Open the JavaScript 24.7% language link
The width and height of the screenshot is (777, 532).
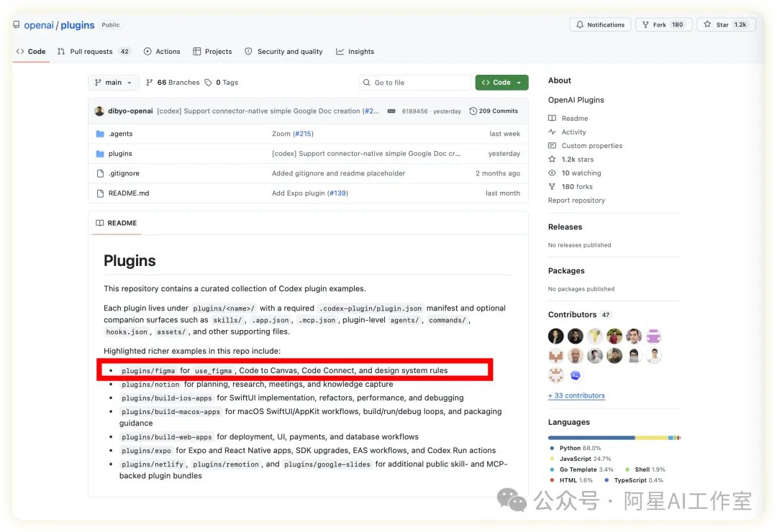click(581, 459)
